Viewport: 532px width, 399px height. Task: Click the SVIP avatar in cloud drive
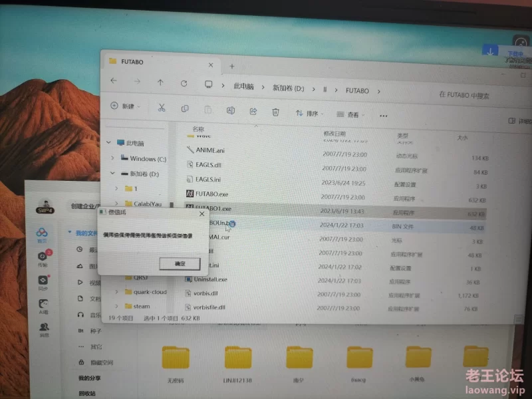[45, 206]
